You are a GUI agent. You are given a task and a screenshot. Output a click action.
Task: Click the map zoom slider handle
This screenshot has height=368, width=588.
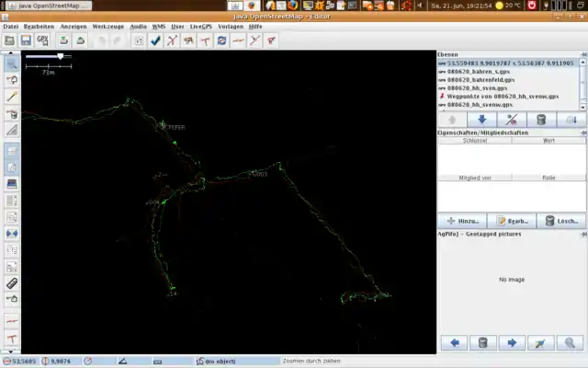[x=61, y=57]
